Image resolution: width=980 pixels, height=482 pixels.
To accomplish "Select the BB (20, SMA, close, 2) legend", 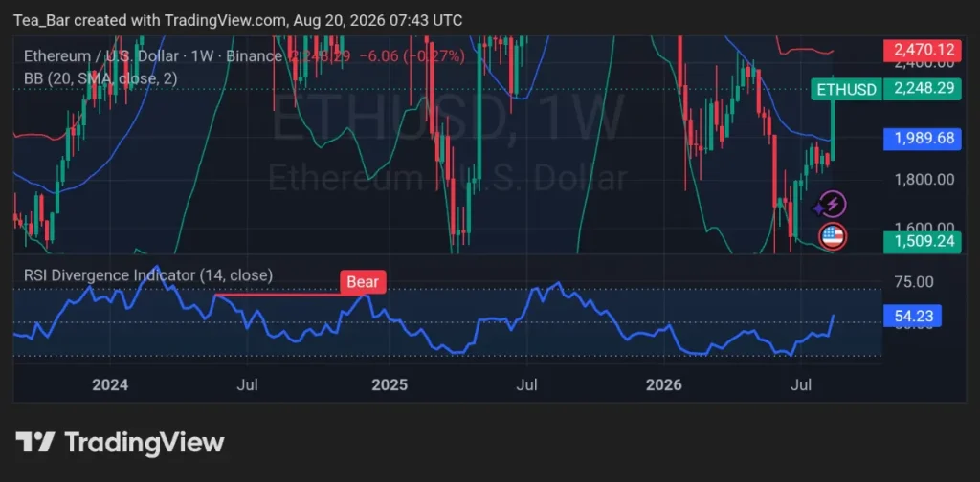I will pos(100,78).
